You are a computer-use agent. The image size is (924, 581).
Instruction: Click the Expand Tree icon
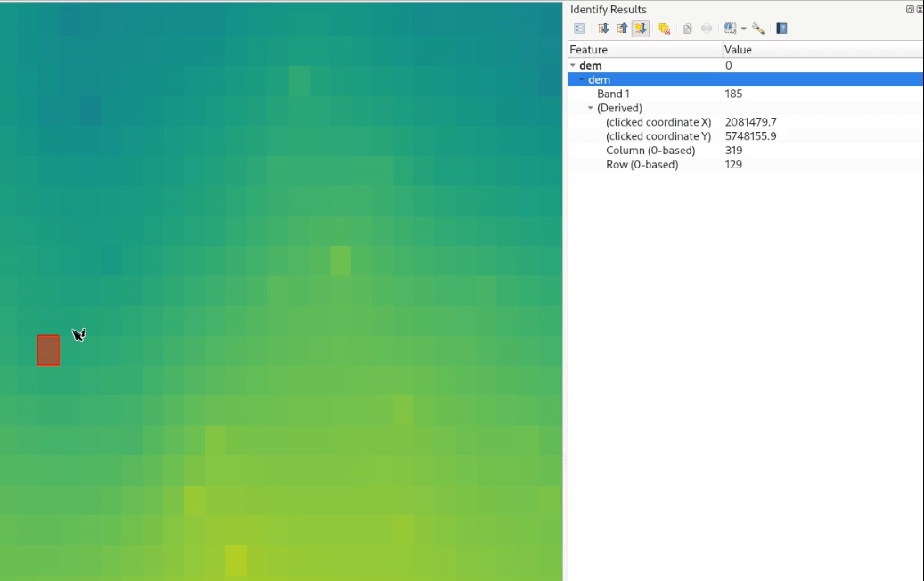coord(603,29)
